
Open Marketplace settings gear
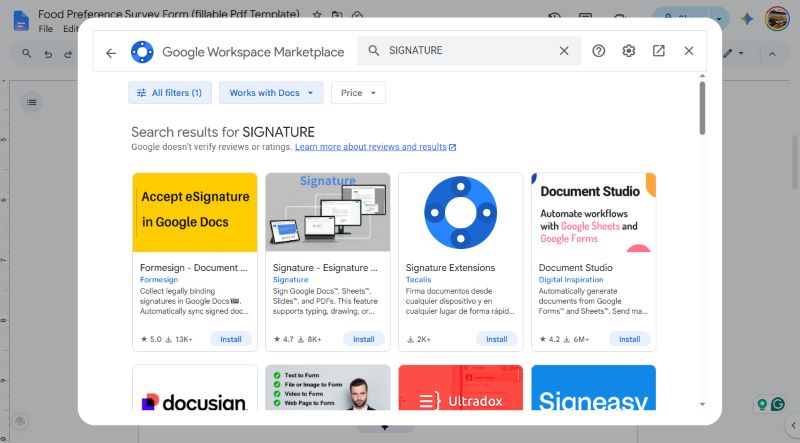(x=629, y=51)
